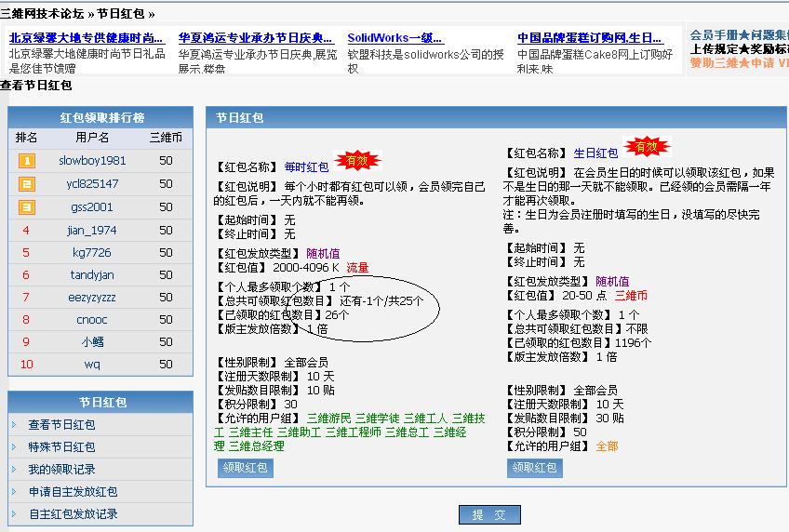Select user gss2001 in ranking
This screenshot has height=532, width=789.
[92, 207]
